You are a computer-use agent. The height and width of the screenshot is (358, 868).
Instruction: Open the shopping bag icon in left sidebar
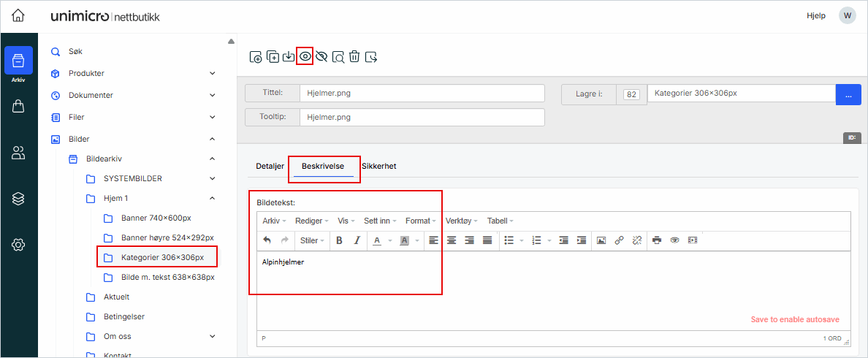tap(18, 107)
